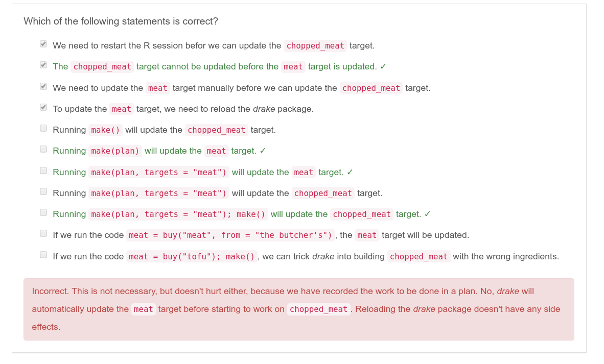Check the make(plan) will update meat statement

(x=43, y=149)
